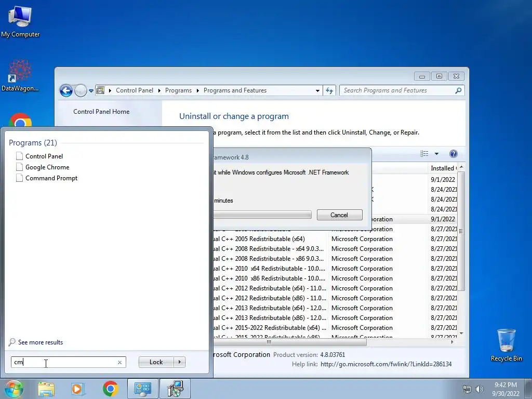This screenshot has height=399, width=532.
Task: Open the DataWagon desktop shortcut
Action: click(20, 75)
